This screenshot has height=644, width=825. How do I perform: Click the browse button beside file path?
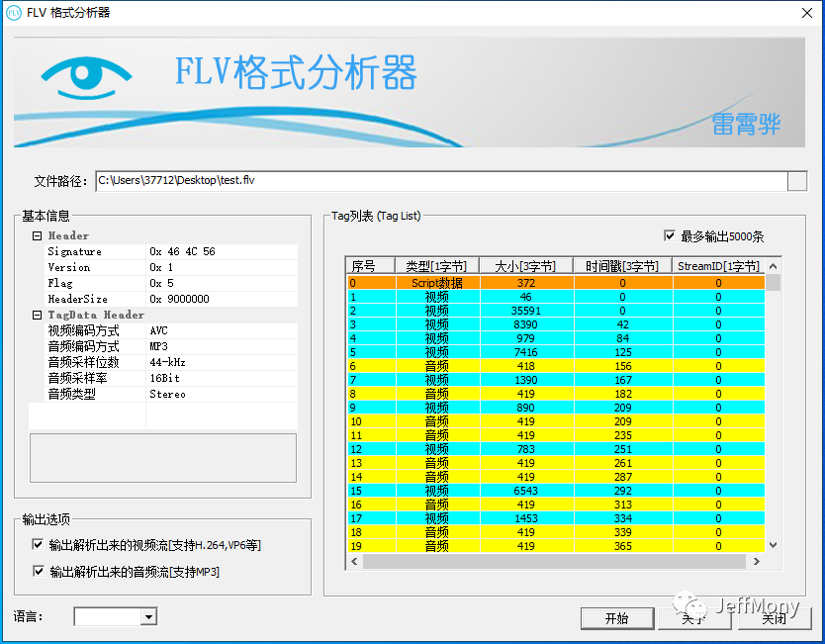(796, 181)
